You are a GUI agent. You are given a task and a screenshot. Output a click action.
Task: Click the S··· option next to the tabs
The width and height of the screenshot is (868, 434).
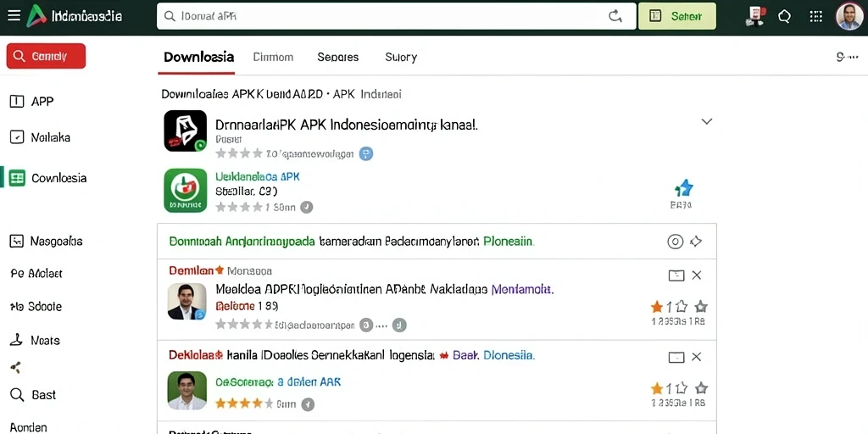[x=847, y=57]
